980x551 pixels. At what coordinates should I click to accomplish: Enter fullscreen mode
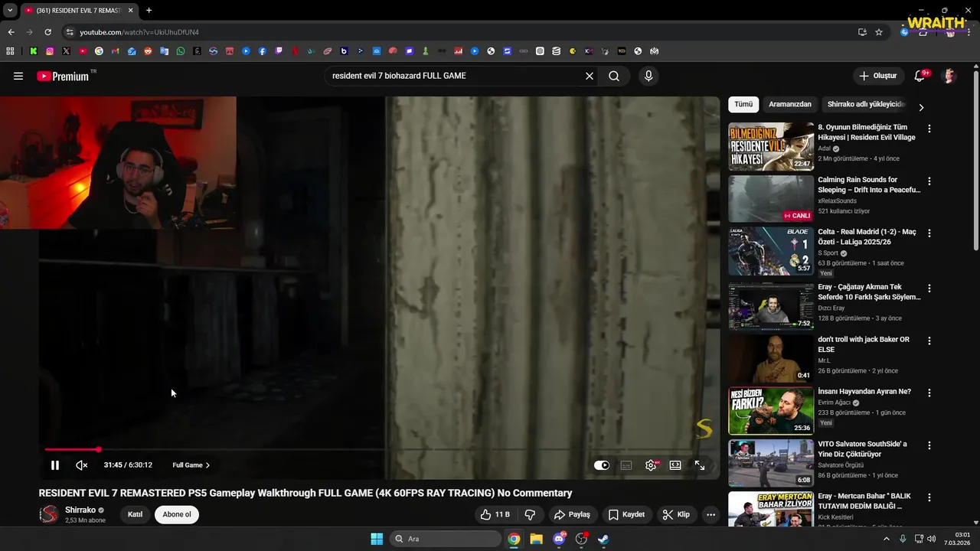pos(700,465)
